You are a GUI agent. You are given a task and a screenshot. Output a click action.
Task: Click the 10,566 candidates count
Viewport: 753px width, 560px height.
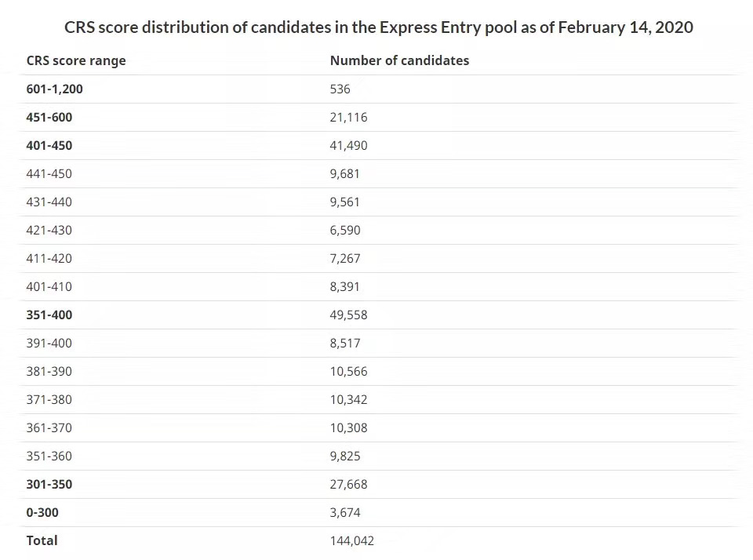(348, 371)
